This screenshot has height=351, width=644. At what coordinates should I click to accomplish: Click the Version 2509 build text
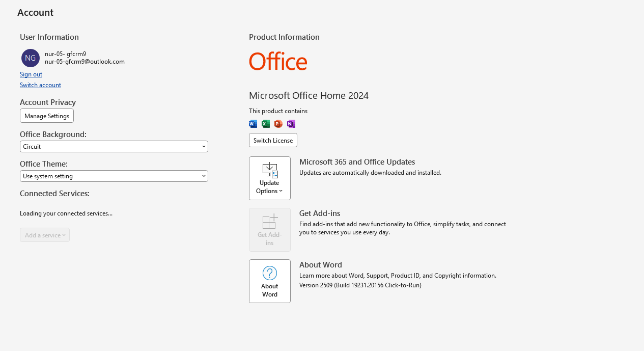coord(360,285)
